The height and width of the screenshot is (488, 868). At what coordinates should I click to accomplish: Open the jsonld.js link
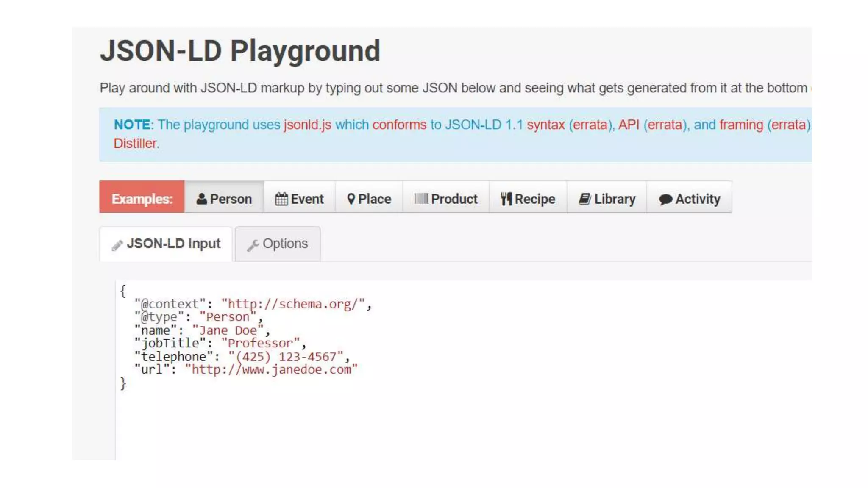[307, 125]
